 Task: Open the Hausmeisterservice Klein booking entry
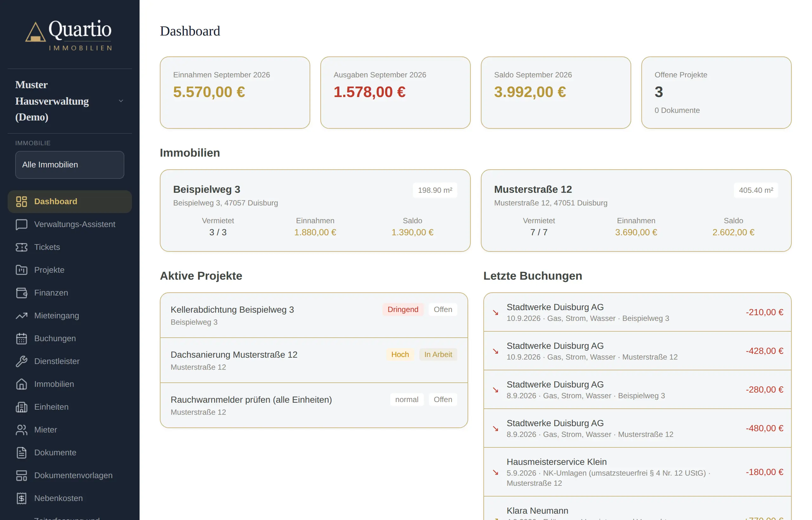click(637, 472)
